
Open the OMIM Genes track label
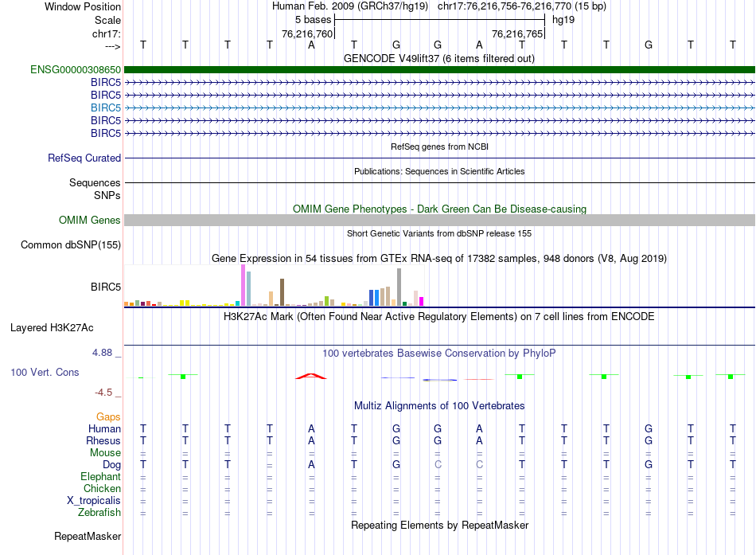click(x=90, y=220)
